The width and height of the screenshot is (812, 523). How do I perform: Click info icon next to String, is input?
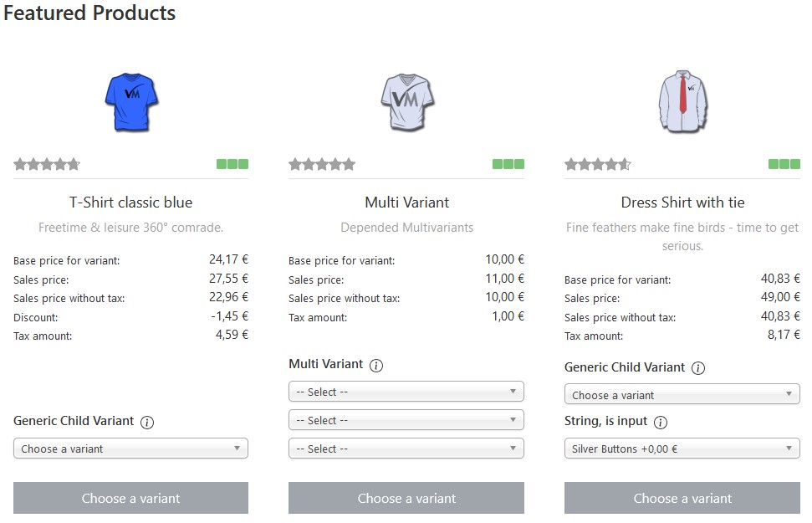[661, 423]
